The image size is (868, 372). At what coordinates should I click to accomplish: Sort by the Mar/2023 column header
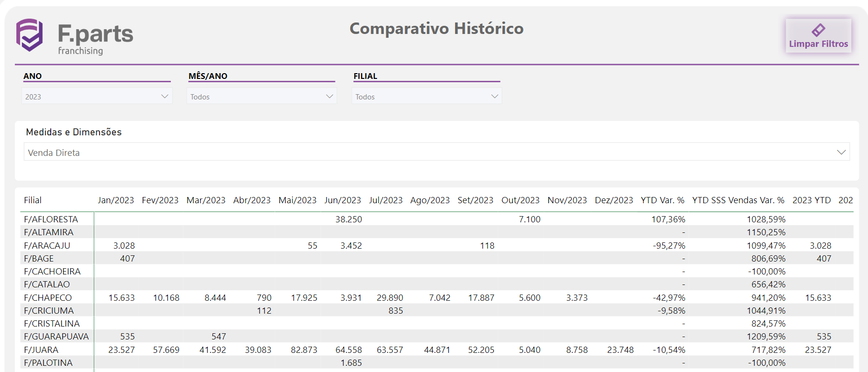tap(206, 200)
